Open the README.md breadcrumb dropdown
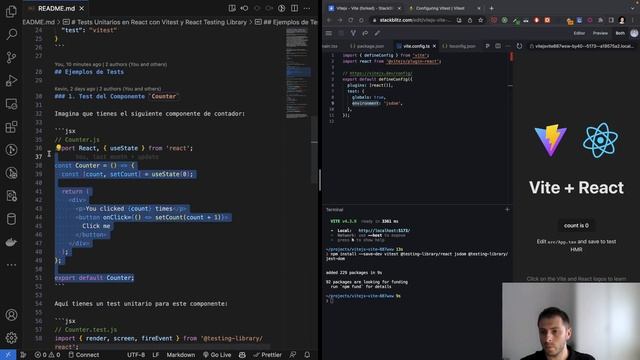 [x=39, y=22]
